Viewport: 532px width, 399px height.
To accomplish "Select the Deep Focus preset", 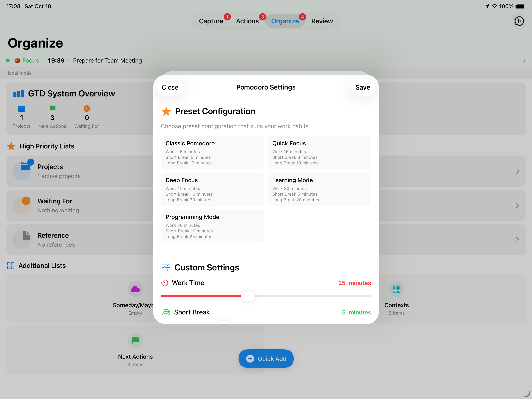I will pos(212,189).
